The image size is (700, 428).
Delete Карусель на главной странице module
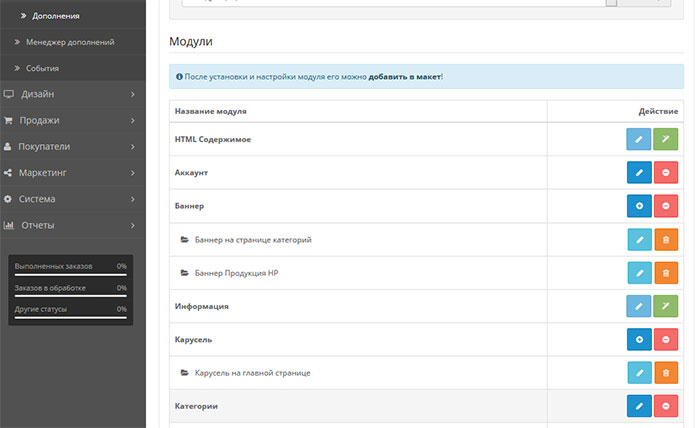coord(666,373)
